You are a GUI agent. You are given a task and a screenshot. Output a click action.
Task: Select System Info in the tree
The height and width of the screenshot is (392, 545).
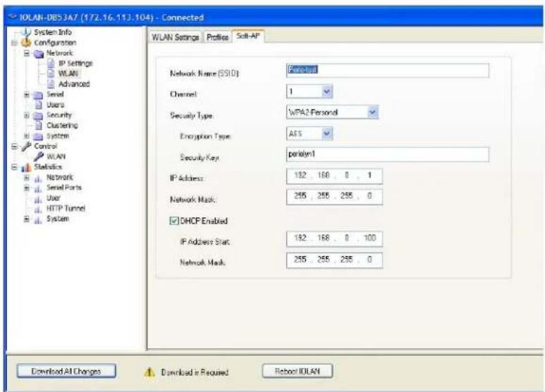tap(53, 32)
